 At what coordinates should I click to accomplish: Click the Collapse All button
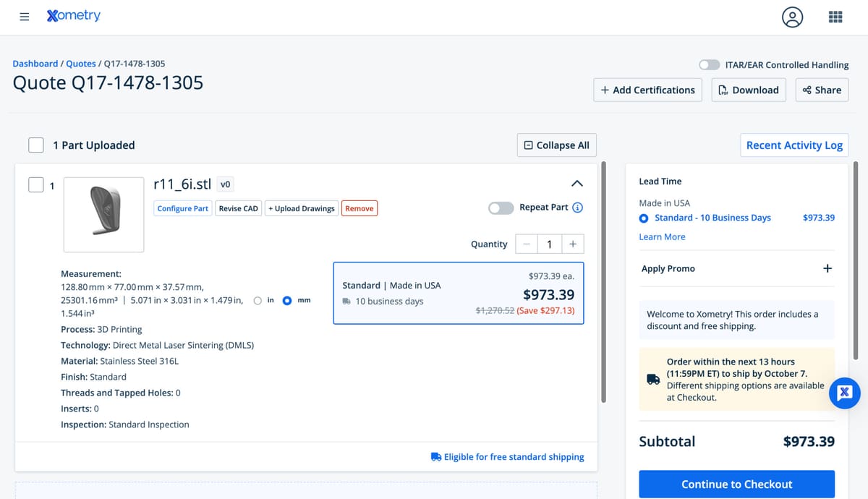point(557,145)
